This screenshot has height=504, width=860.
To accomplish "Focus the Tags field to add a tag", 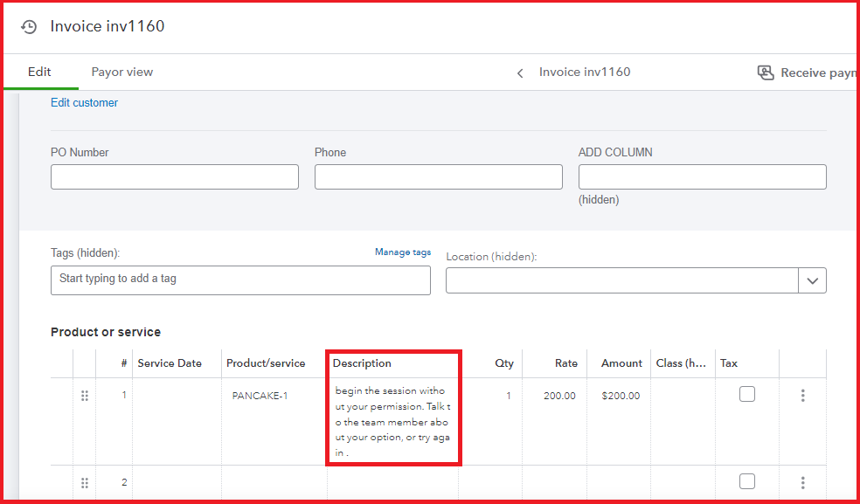I will pos(240,280).
